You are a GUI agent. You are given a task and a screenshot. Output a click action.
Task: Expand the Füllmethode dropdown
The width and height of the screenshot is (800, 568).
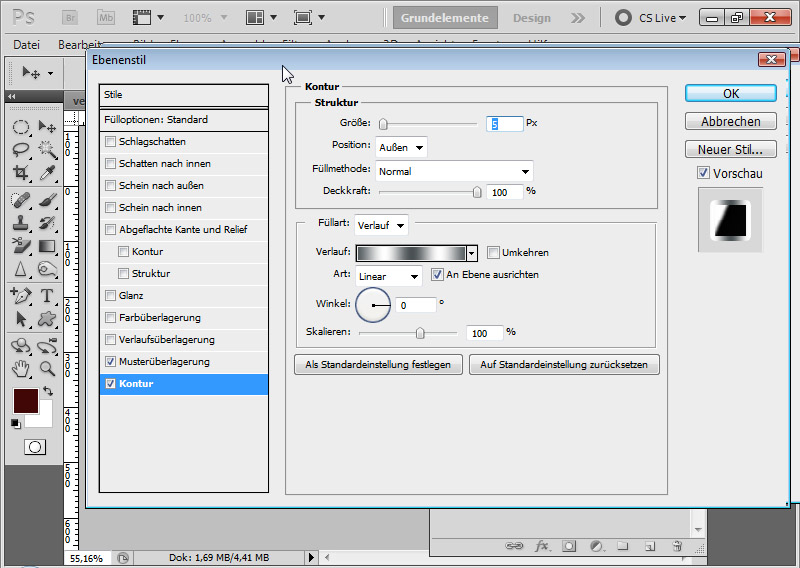pos(454,171)
